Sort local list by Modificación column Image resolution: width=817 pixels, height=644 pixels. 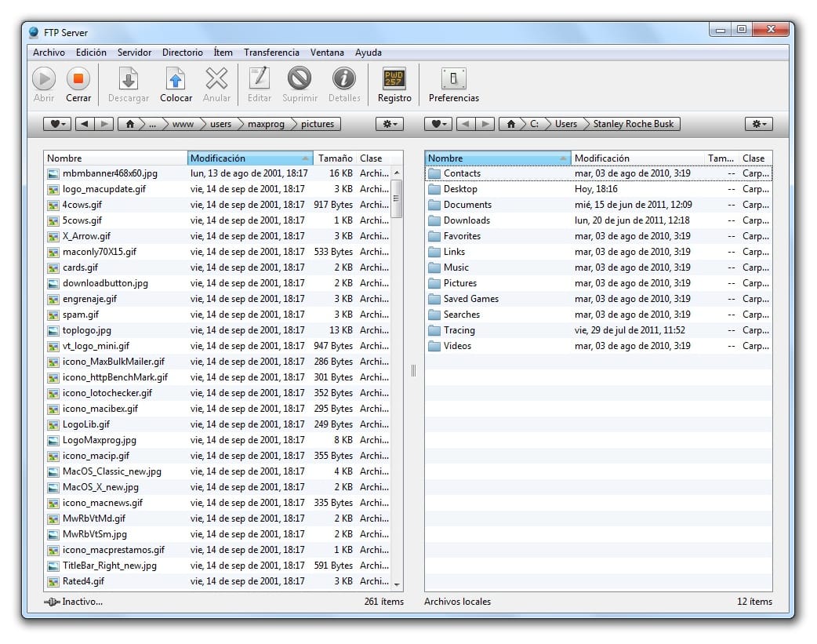[x=637, y=158]
